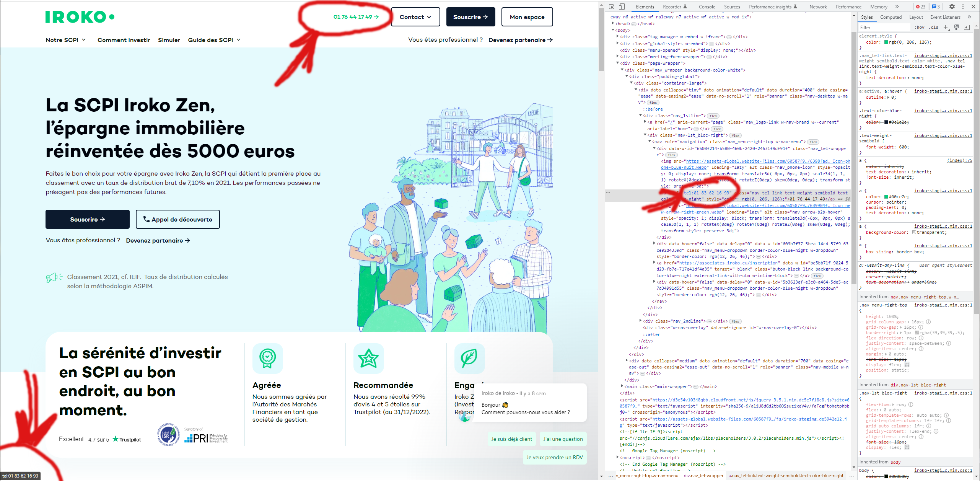Expand the main-wrapper main node
The image size is (980, 481).
[x=622, y=386]
